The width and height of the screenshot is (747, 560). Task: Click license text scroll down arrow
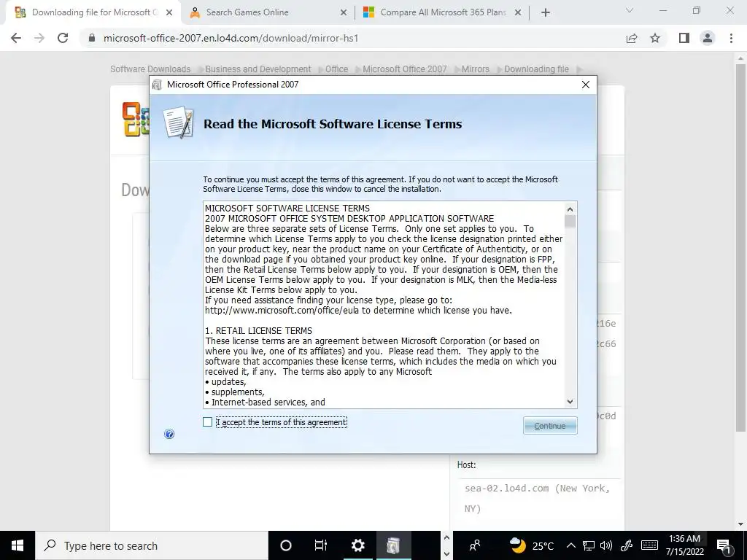point(570,402)
